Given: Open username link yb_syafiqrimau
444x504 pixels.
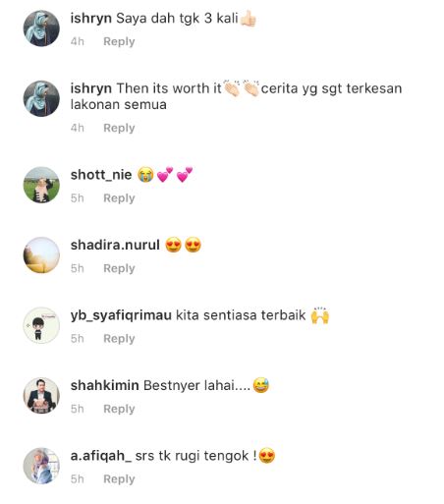Looking at the screenshot, I should click(121, 315).
